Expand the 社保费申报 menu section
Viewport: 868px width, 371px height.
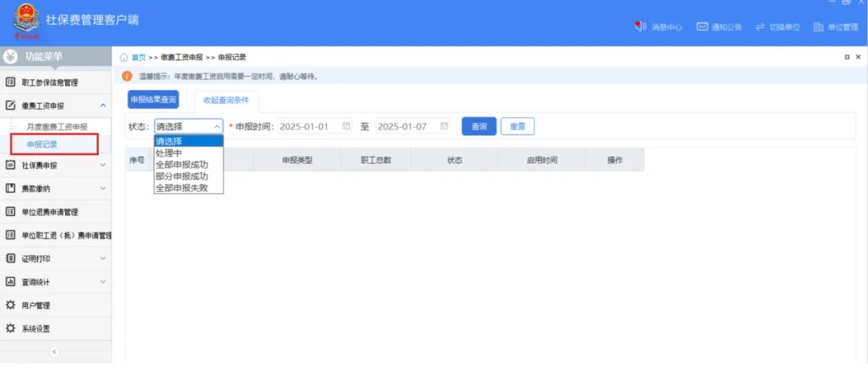click(102, 165)
